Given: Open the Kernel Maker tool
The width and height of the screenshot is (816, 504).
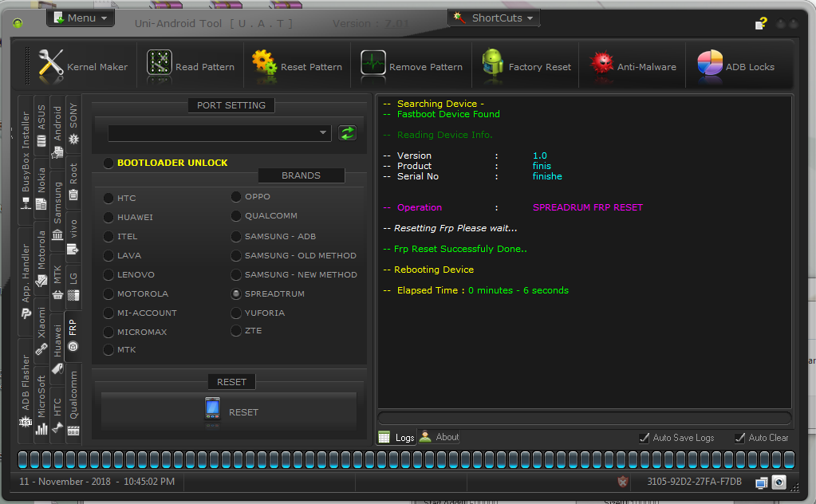Looking at the screenshot, I should tap(83, 66).
